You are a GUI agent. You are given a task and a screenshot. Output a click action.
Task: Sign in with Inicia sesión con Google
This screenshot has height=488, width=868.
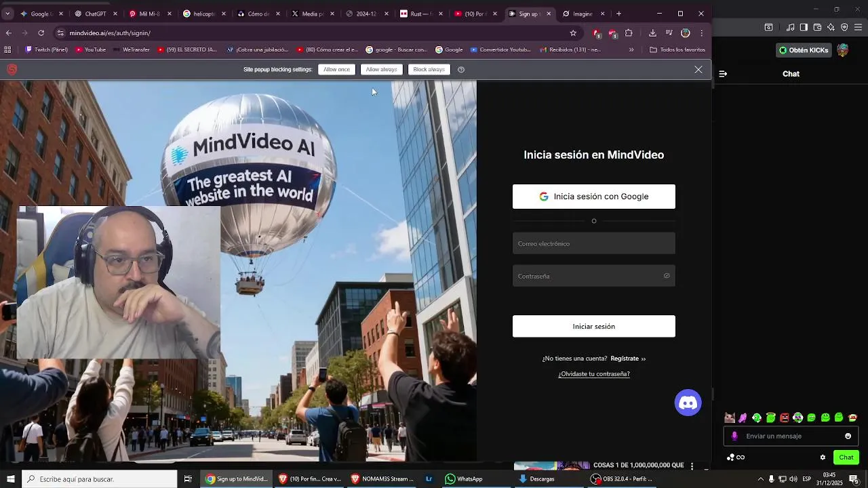pos(594,197)
